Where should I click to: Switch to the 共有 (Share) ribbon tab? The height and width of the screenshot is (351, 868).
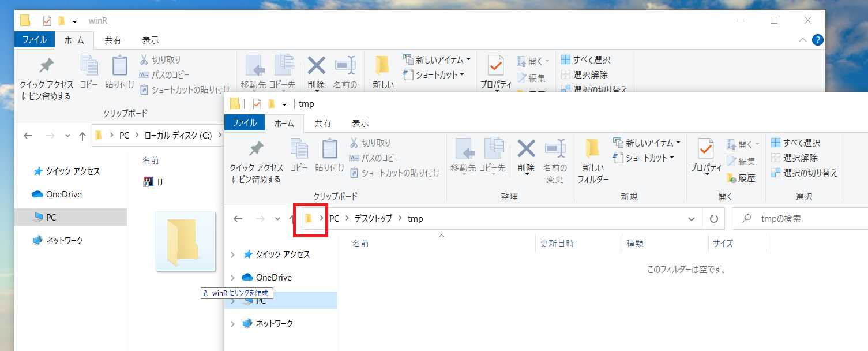coord(323,123)
